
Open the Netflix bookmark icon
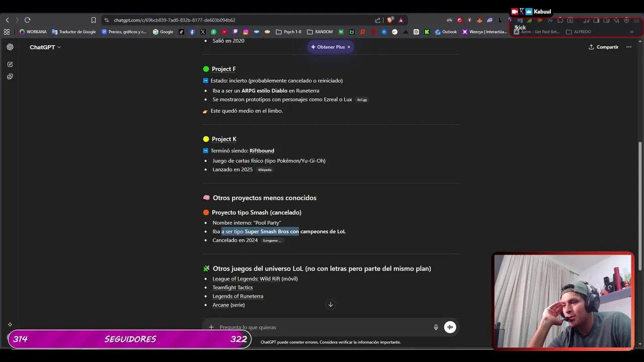pyautogui.click(x=373, y=32)
